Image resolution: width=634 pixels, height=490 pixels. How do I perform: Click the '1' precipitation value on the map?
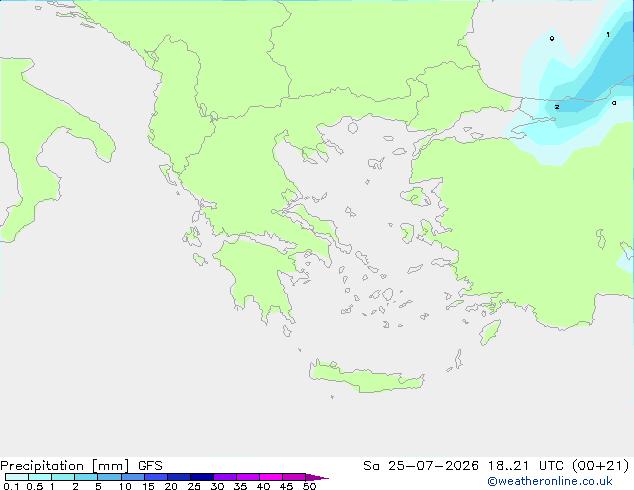pos(608,35)
